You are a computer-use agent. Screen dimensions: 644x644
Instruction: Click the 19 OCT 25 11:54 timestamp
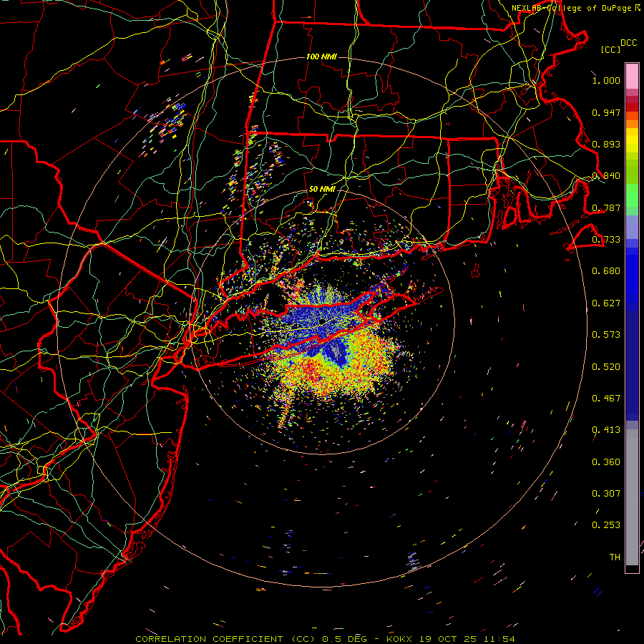point(467,639)
